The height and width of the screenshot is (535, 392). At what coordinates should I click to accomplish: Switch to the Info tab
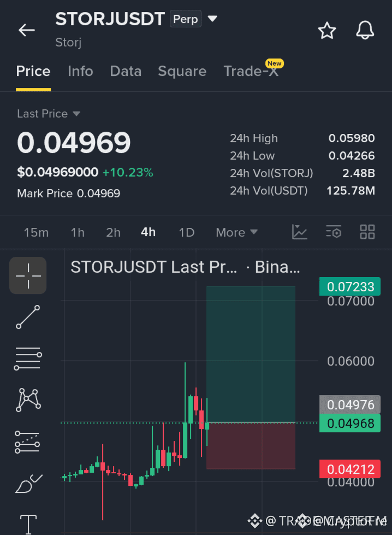[x=80, y=71]
